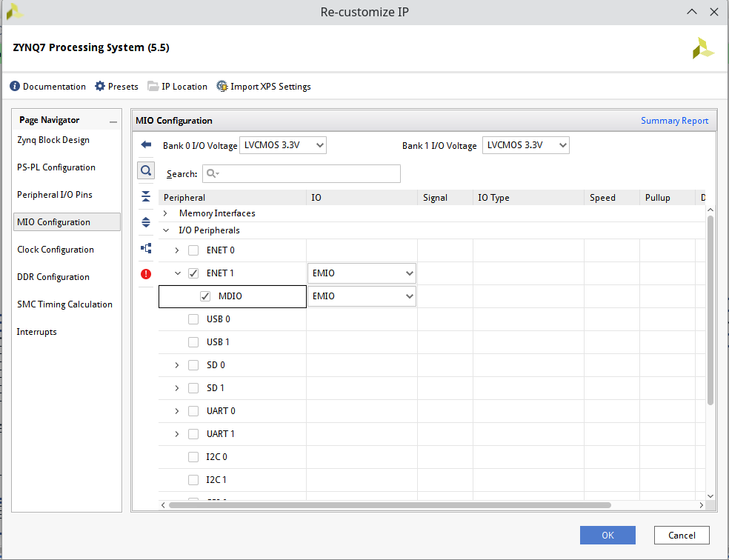
Task: Go back with the blue arrow icon
Action: (146, 144)
